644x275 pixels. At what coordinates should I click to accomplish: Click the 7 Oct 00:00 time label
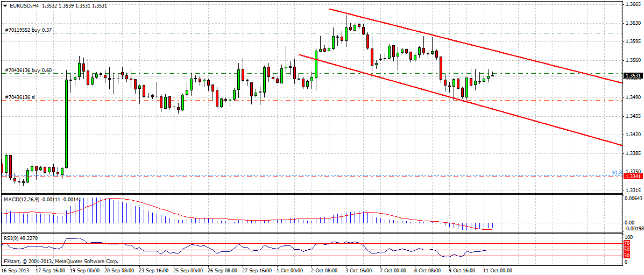click(394, 271)
